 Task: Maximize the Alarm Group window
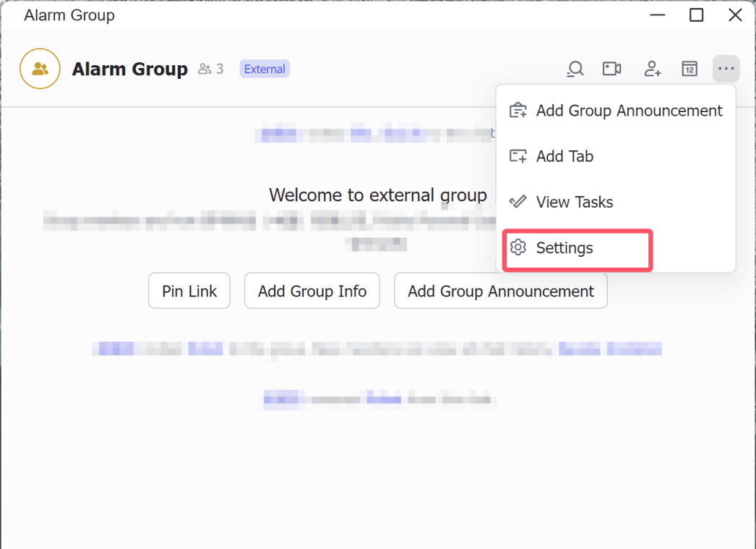696,15
